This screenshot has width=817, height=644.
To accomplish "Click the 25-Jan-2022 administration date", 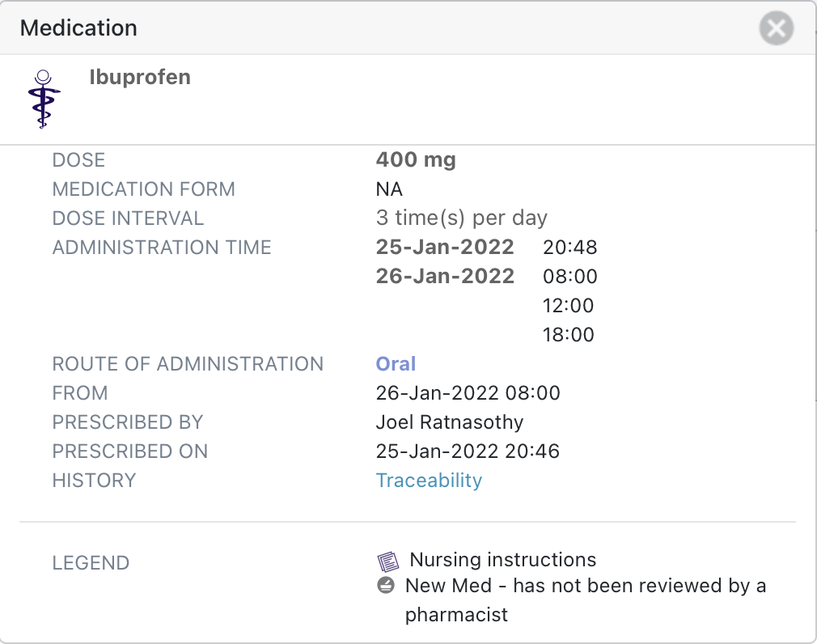I will click(445, 248).
